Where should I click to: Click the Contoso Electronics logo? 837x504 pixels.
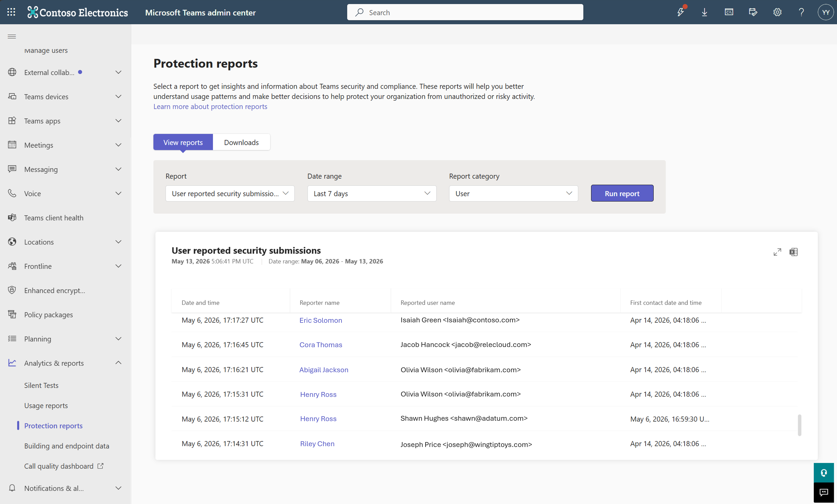[x=77, y=12]
